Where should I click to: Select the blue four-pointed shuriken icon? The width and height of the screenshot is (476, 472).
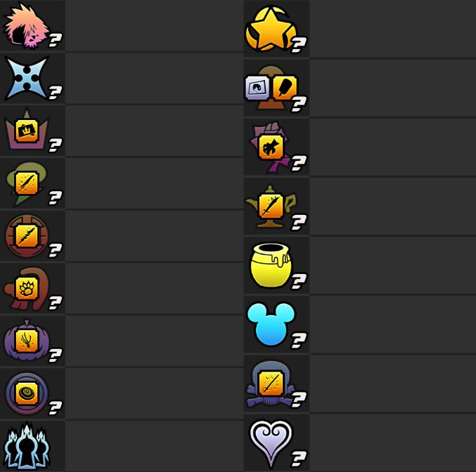[x=27, y=78]
